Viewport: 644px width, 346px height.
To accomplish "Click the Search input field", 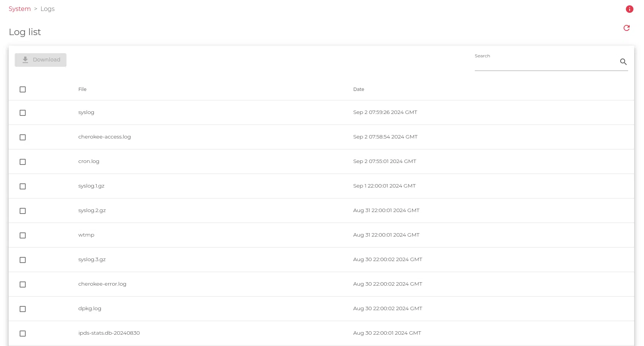I will click(544, 63).
